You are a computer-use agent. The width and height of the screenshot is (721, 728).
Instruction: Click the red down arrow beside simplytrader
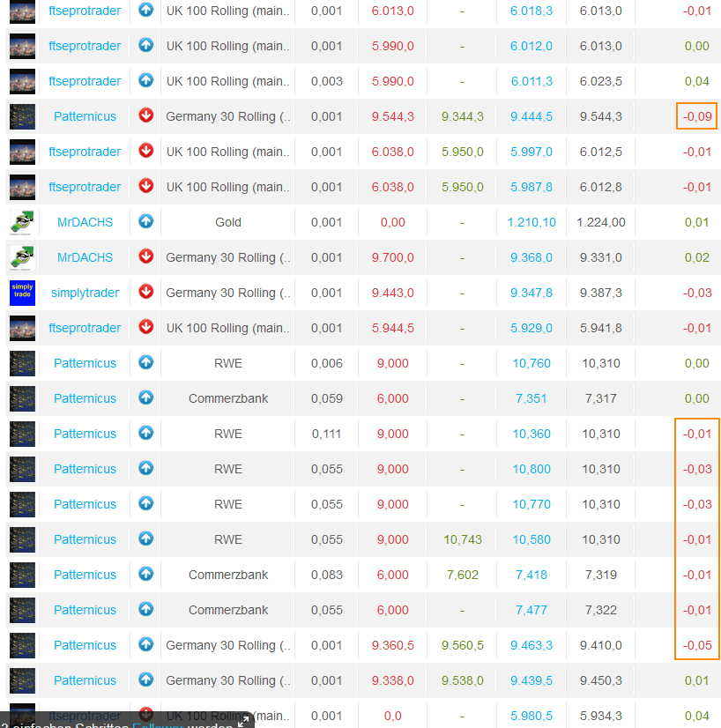[145, 292]
